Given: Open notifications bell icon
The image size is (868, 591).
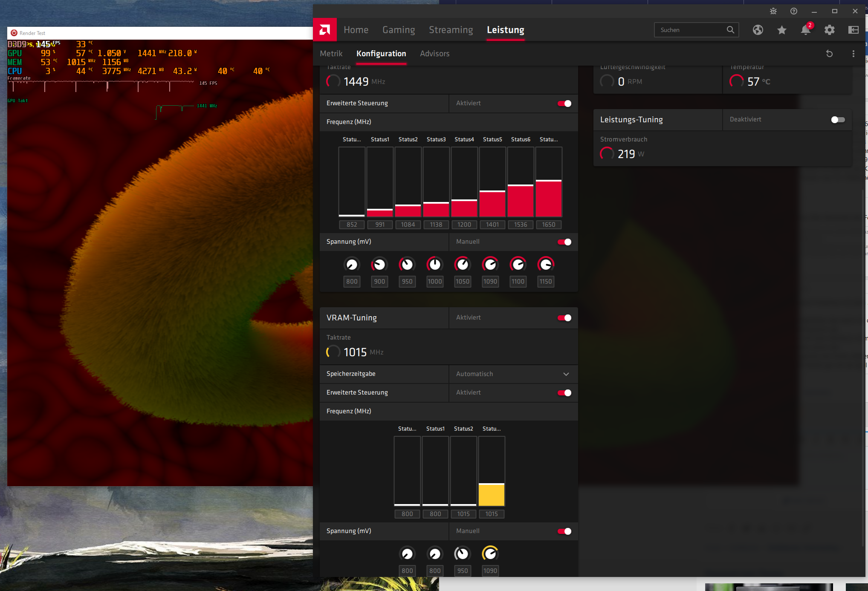Looking at the screenshot, I should (805, 30).
